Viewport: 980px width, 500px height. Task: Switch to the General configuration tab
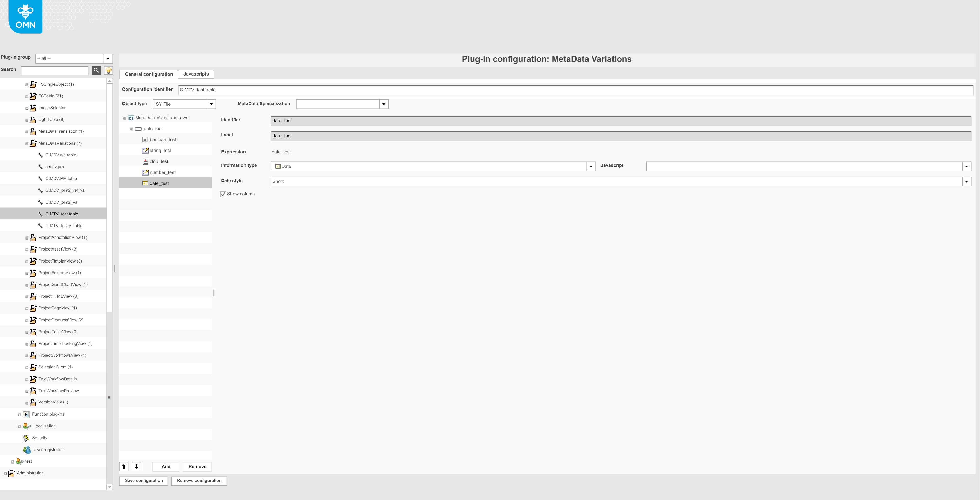click(149, 74)
